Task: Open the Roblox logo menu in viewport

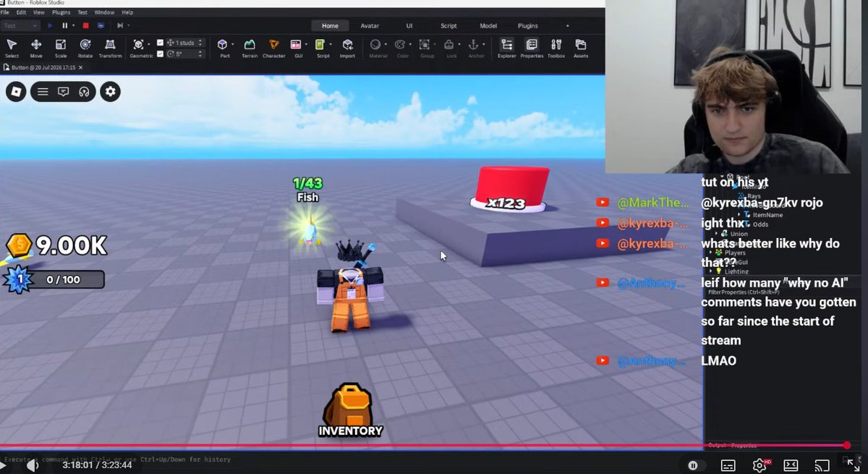Action: pyautogui.click(x=16, y=91)
